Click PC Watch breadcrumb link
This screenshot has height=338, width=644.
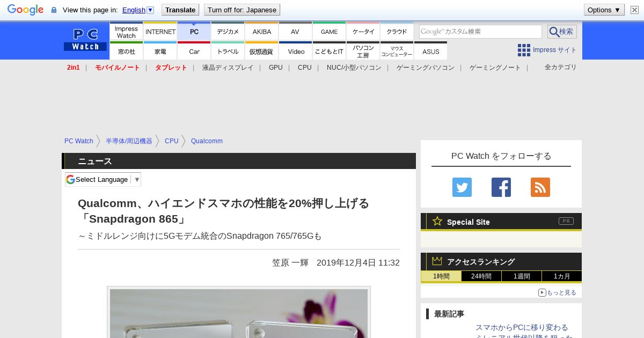pyautogui.click(x=79, y=141)
